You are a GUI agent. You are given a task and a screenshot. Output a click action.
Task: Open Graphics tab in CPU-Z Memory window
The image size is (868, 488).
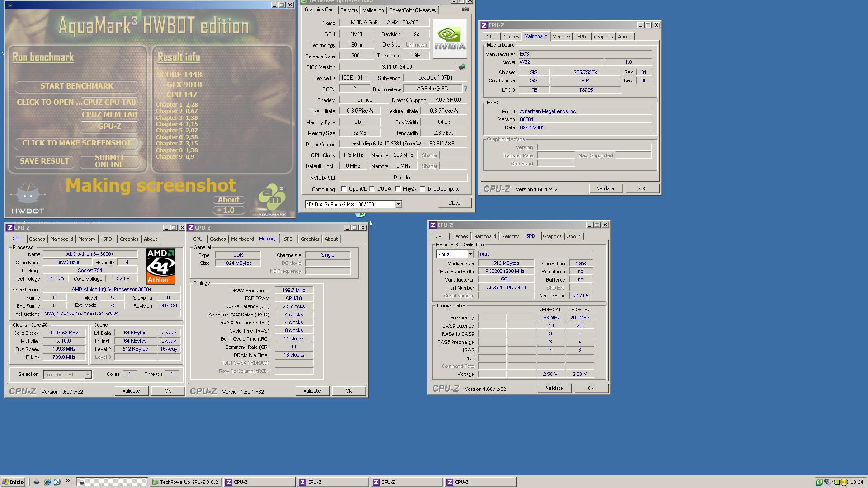click(x=310, y=239)
